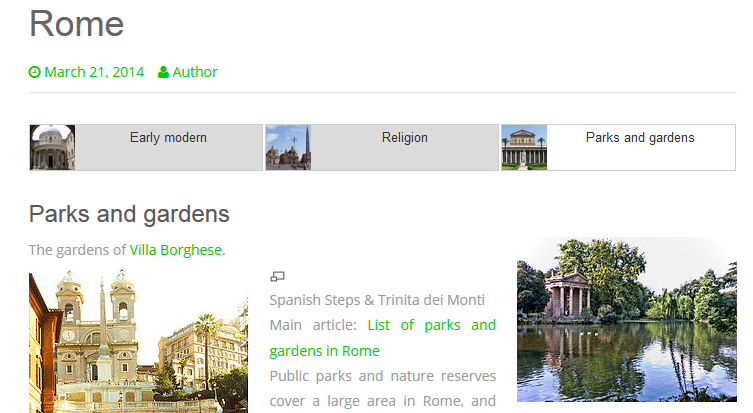Viewport: 753px width, 413px height.
Task: Click the Early modern tab thumbnail image
Action: pyautogui.click(x=52, y=147)
